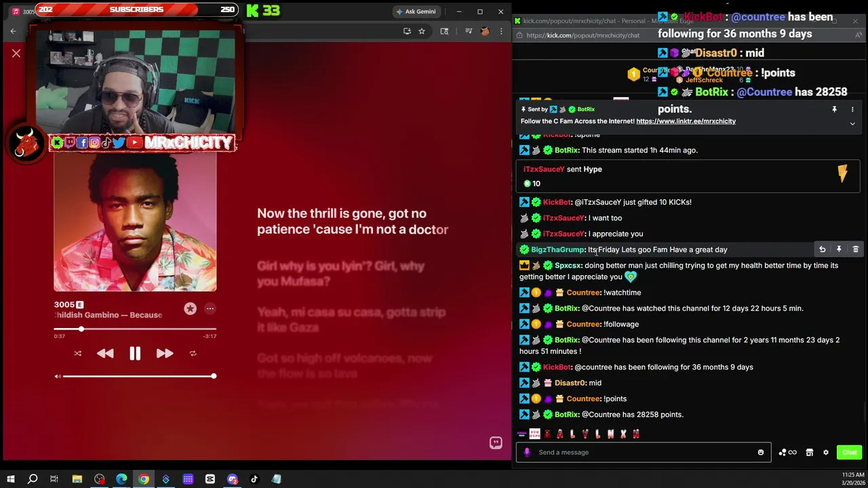This screenshot has height=488, width=868.
Task: Collapse the pinned message with chevron
Action: (852, 124)
